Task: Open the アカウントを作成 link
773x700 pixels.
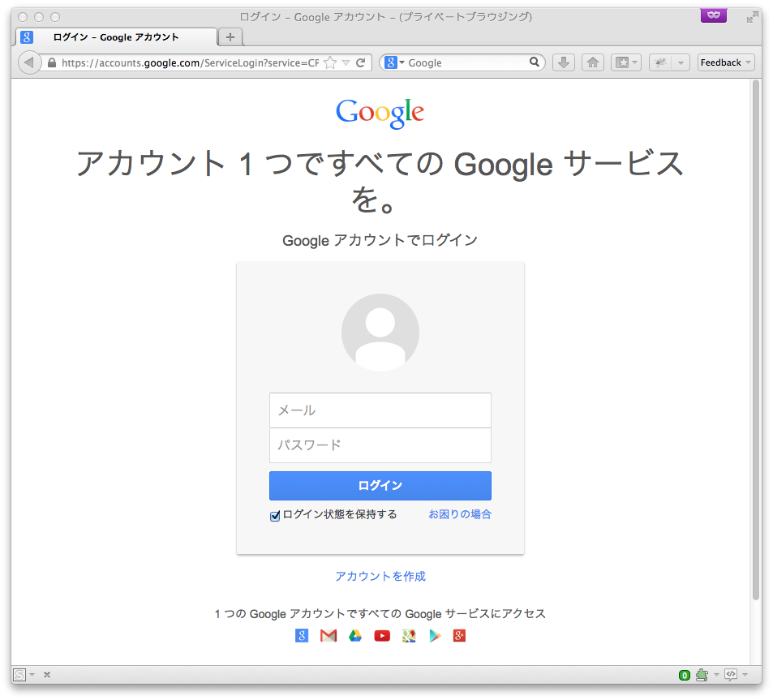Action: coord(380,576)
